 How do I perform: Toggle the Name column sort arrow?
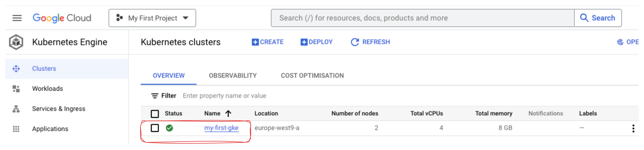228,113
